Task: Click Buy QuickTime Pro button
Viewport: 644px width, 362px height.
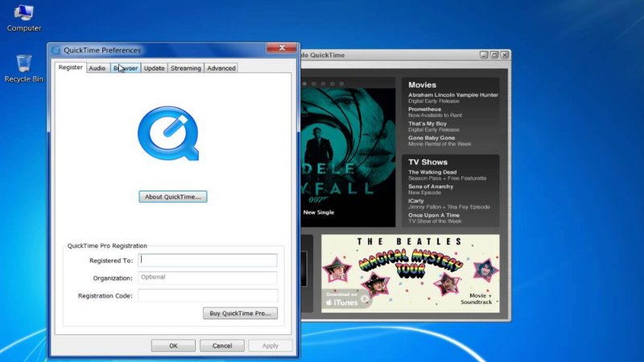Action: pos(240,313)
